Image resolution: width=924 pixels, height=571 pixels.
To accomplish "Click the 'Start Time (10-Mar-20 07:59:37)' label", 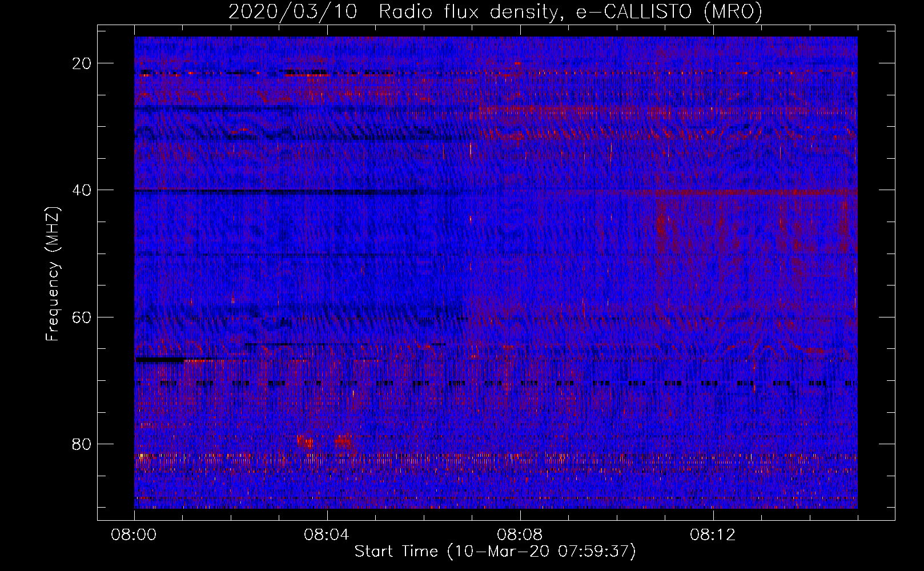I will tap(495, 552).
